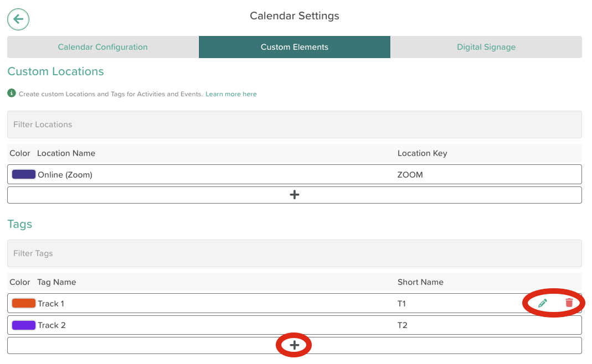This screenshot has height=364, width=592.
Task: Switch to Calendar Configuration tab
Action: (x=103, y=47)
